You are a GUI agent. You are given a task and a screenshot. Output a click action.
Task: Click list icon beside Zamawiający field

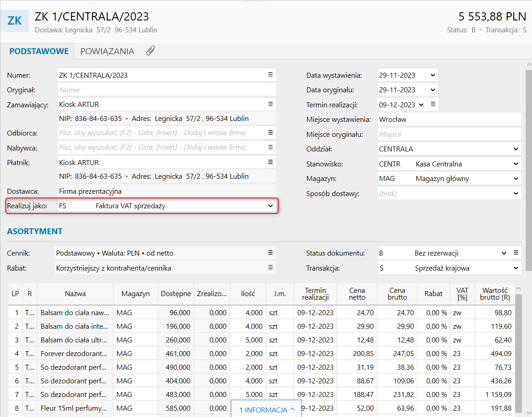tap(270, 104)
